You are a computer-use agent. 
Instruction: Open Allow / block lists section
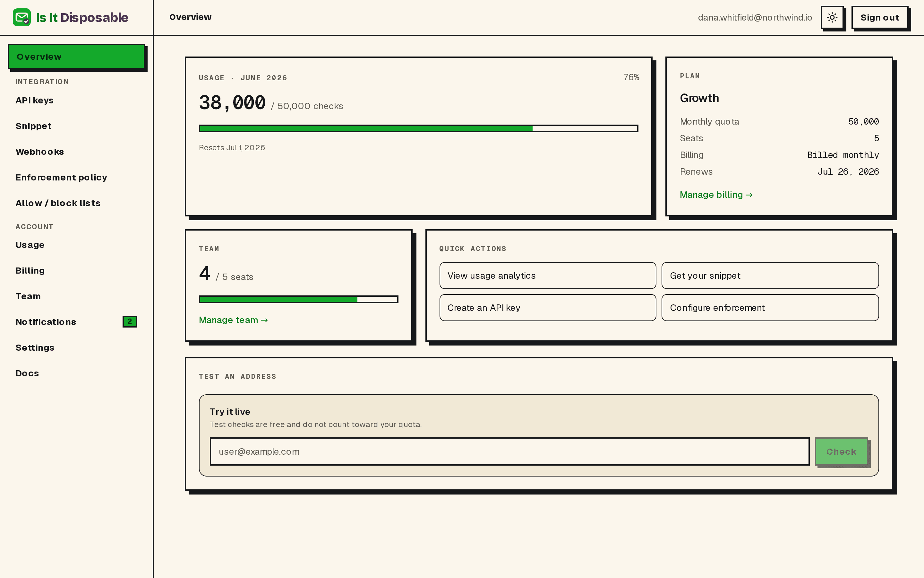point(76,203)
